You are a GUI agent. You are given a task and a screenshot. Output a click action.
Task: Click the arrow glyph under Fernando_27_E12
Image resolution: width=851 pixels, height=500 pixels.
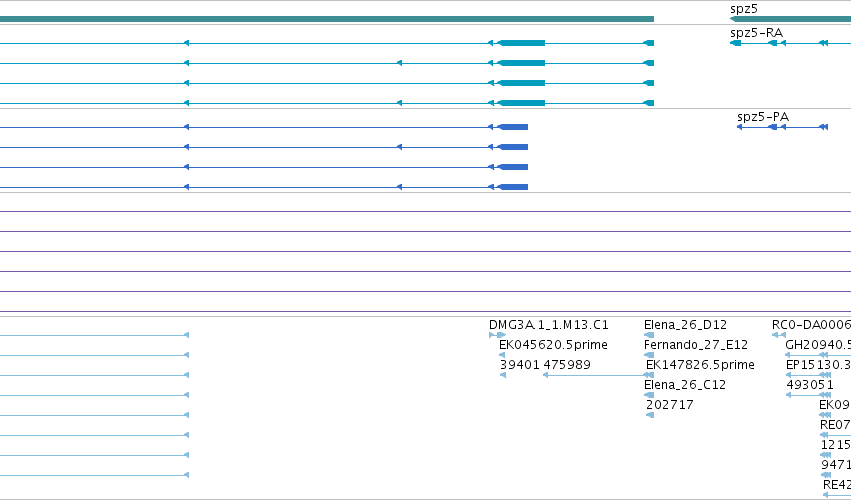pos(649,355)
